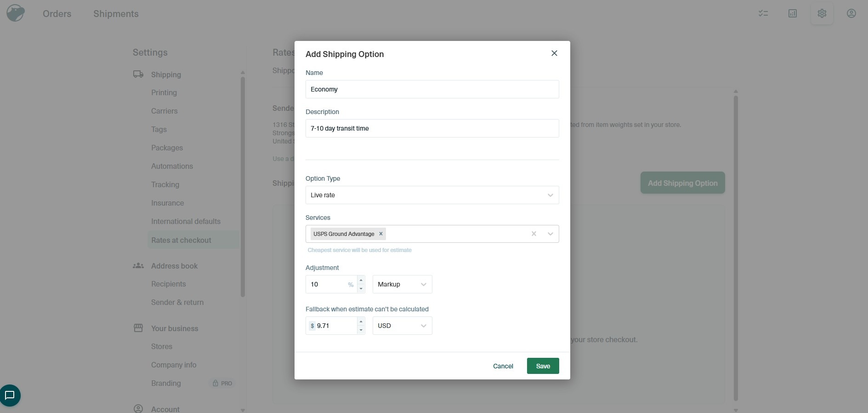The width and height of the screenshot is (868, 413).
Task: Open Company info settings
Action: click(174, 365)
